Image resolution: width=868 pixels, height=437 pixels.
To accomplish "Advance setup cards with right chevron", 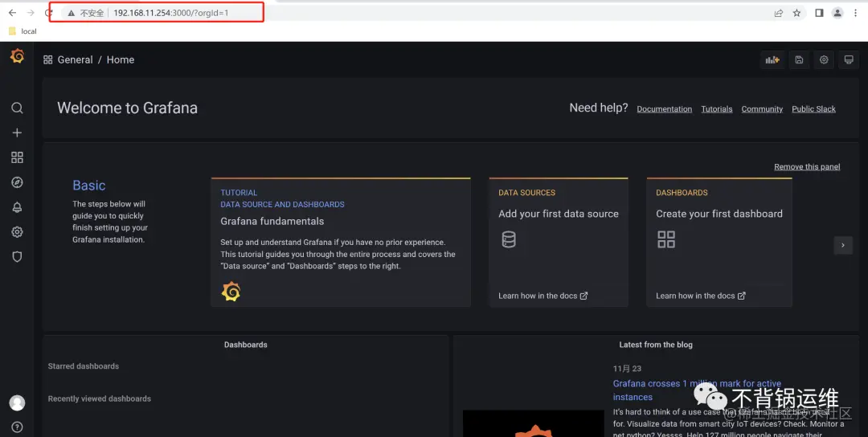I will [843, 245].
